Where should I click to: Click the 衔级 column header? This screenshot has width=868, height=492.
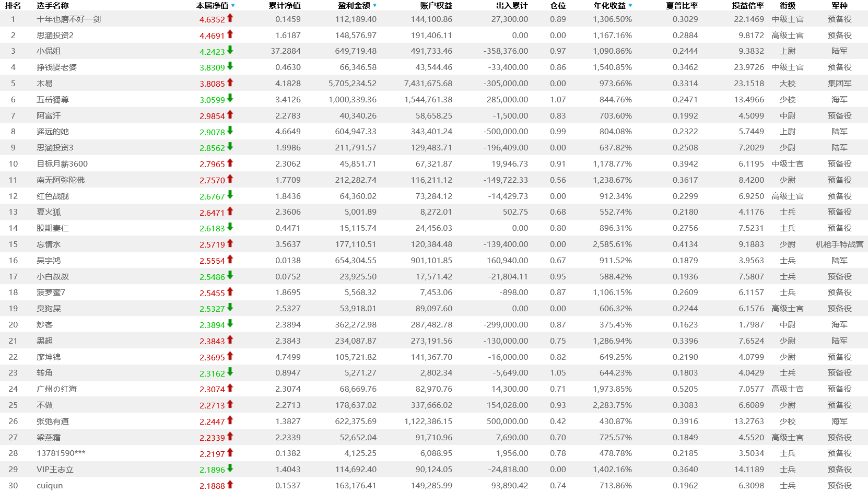click(788, 5)
